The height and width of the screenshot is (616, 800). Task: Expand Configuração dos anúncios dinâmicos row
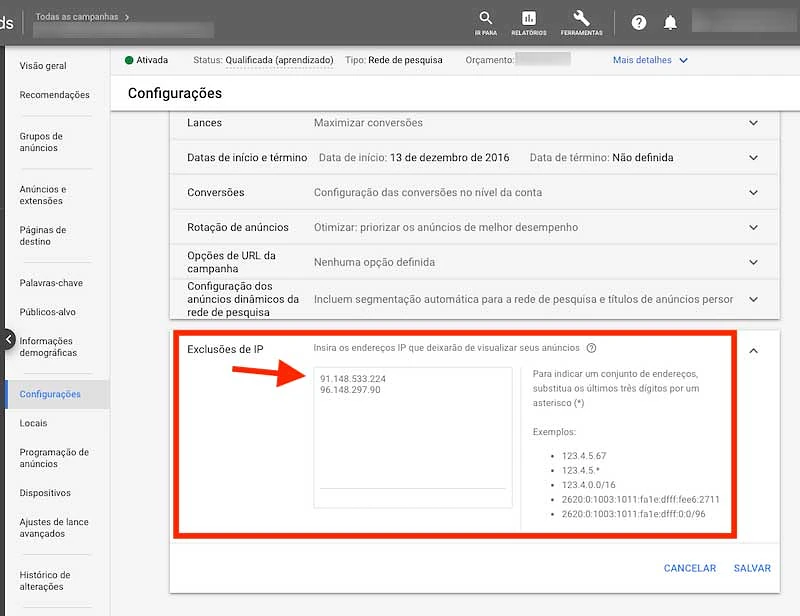[753, 299]
